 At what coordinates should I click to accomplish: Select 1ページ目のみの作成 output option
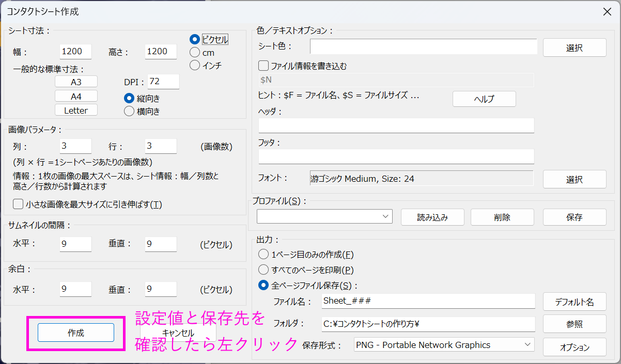tap(263, 255)
